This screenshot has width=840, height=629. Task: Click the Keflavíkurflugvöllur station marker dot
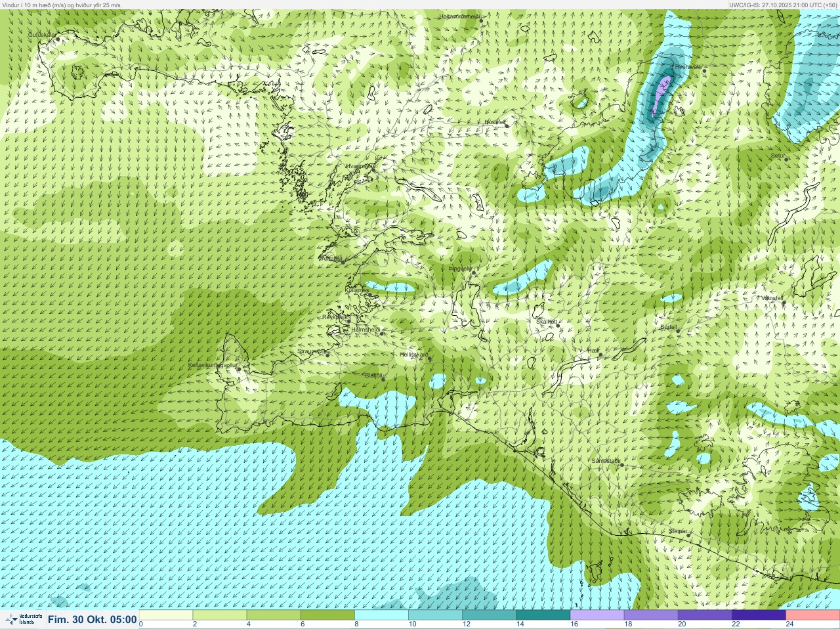click(x=239, y=370)
